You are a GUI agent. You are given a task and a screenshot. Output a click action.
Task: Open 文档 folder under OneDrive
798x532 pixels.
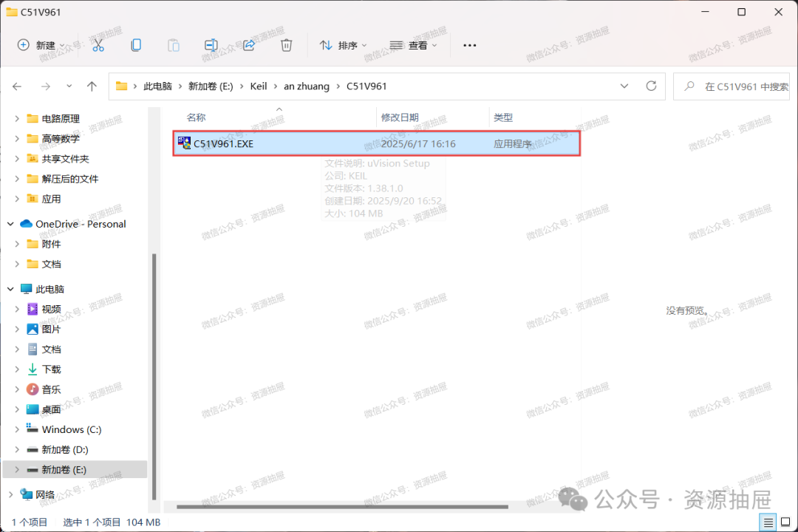point(52,264)
